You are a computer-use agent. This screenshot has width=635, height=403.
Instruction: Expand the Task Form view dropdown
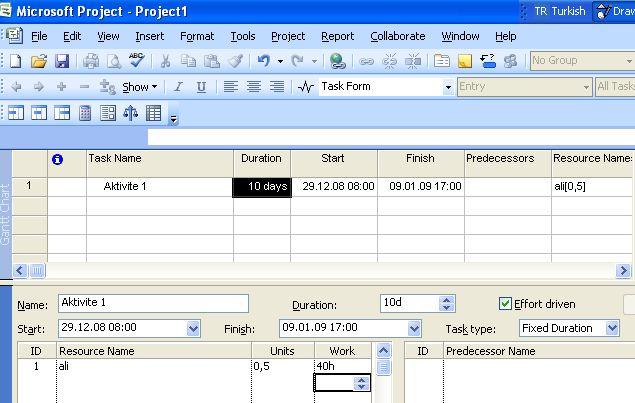coord(448,87)
